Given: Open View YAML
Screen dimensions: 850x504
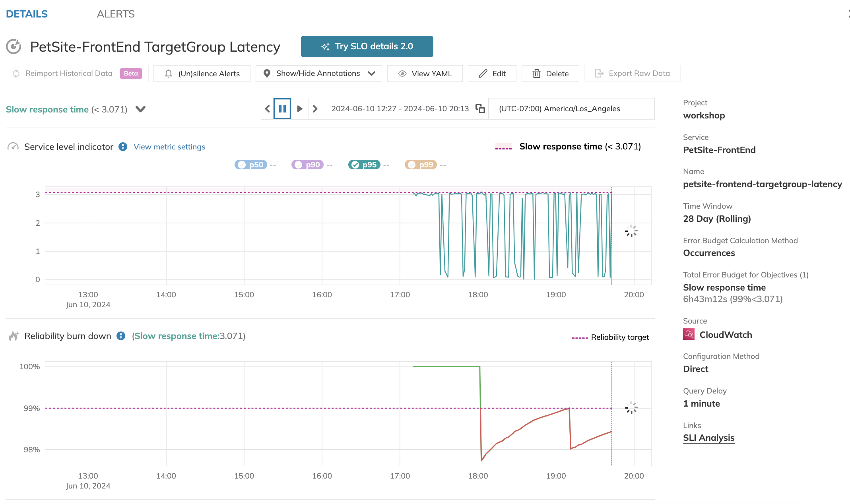Looking at the screenshot, I should [425, 74].
